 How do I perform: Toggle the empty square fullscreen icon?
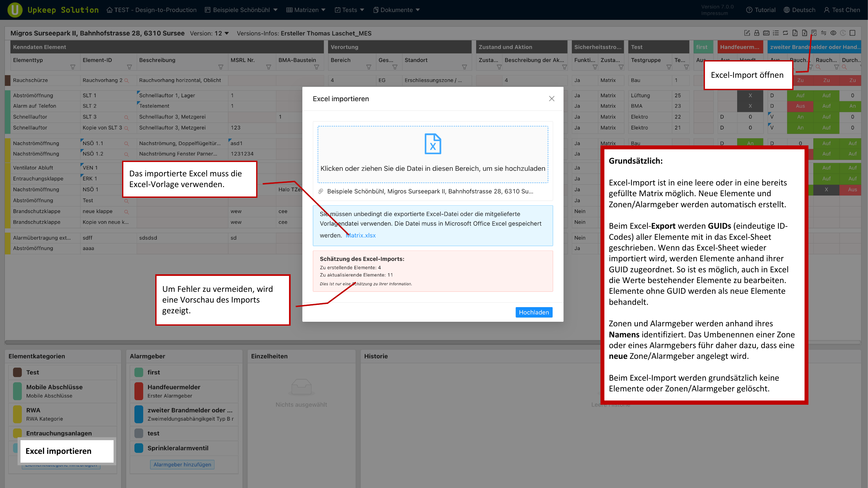[852, 33]
